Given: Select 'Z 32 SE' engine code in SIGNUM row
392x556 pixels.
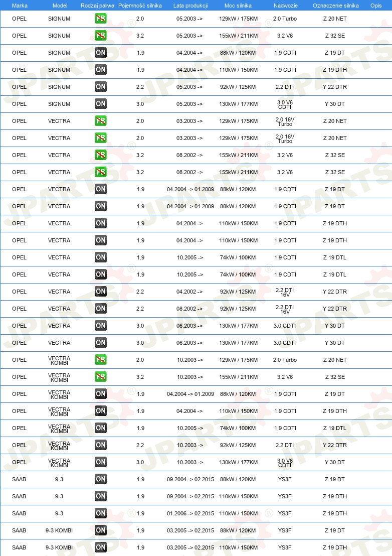Looking at the screenshot, I should [x=335, y=36].
